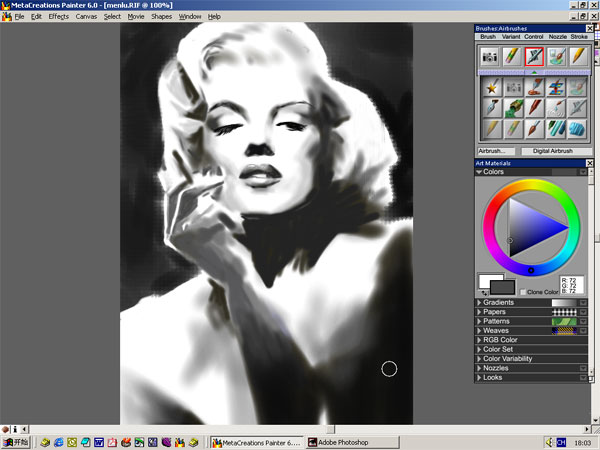Expand the Weaves section
The width and height of the screenshot is (600, 450).
coord(479,331)
